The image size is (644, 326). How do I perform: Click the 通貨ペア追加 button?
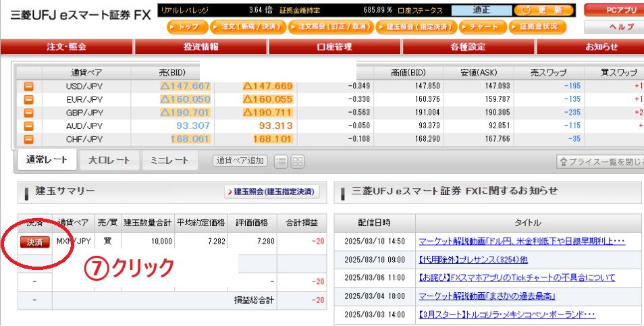240,161
